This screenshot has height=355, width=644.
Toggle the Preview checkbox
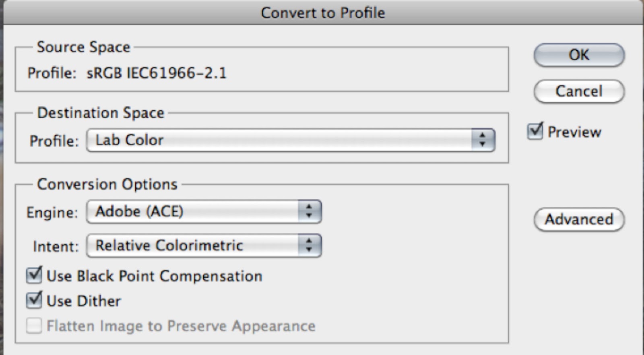(536, 132)
